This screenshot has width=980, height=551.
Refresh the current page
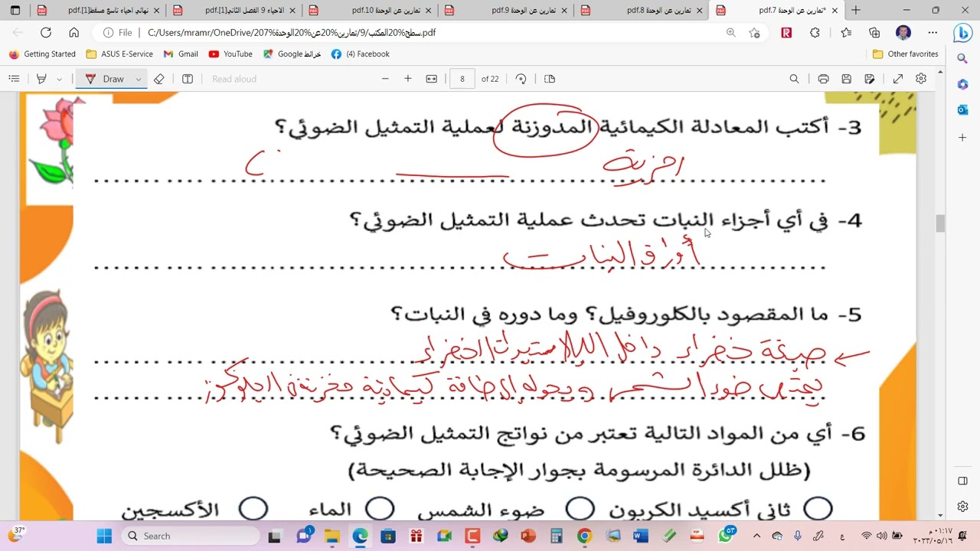pyautogui.click(x=46, y=33)
